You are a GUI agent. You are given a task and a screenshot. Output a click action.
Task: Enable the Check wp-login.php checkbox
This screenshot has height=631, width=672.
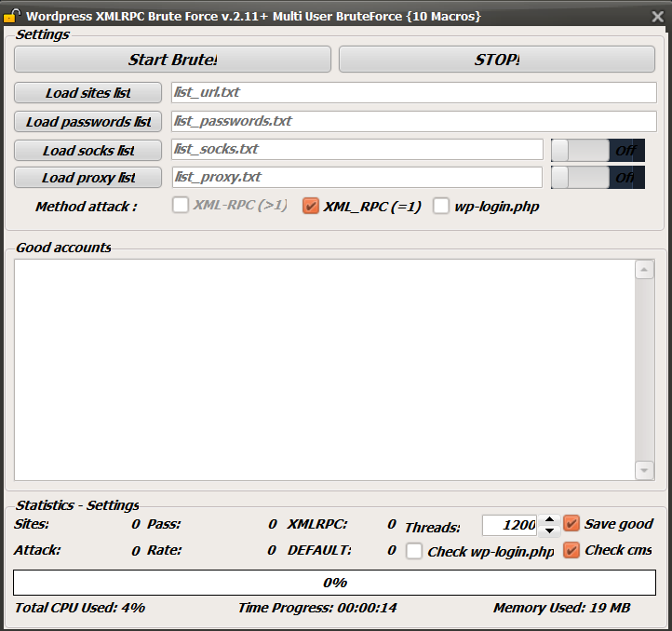(414, 551)
